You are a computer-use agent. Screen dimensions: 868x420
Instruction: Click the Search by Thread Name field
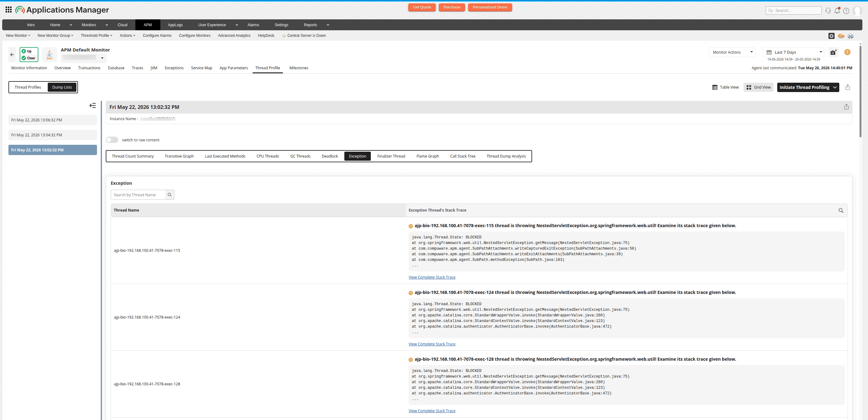click(138, 194)
